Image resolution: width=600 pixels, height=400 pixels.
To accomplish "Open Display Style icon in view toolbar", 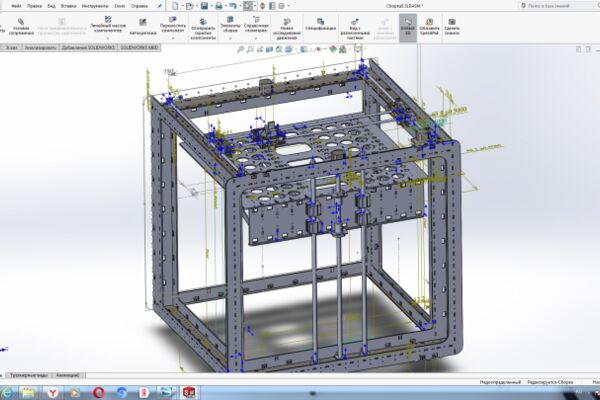I will point(304,49).
